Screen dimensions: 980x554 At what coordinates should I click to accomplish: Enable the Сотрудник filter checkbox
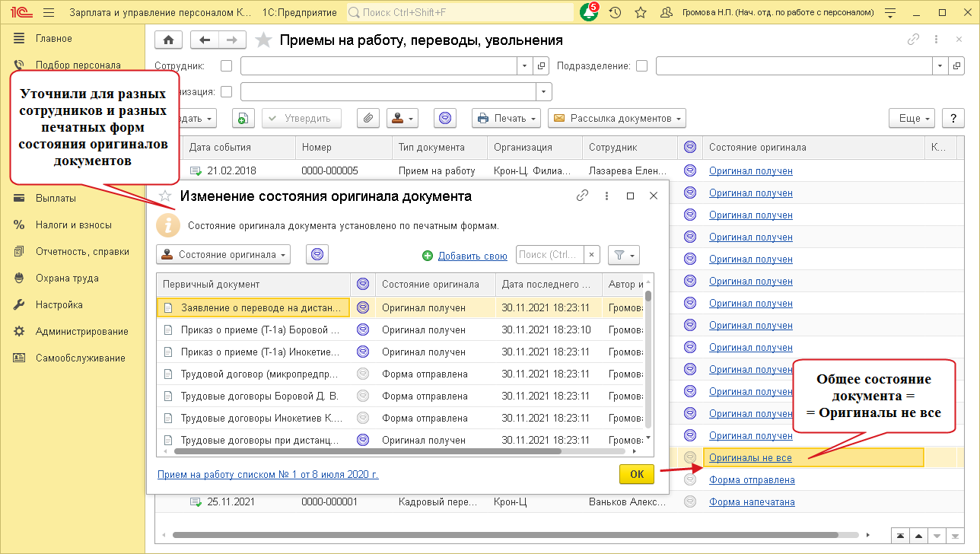(x=226, y=66)
